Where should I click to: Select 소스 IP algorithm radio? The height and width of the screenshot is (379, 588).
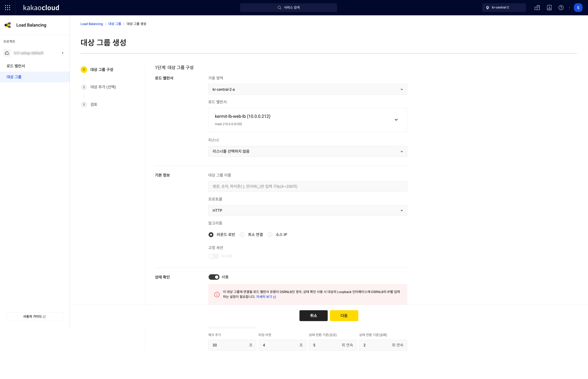pyautogui.click(x=270, y=235)
